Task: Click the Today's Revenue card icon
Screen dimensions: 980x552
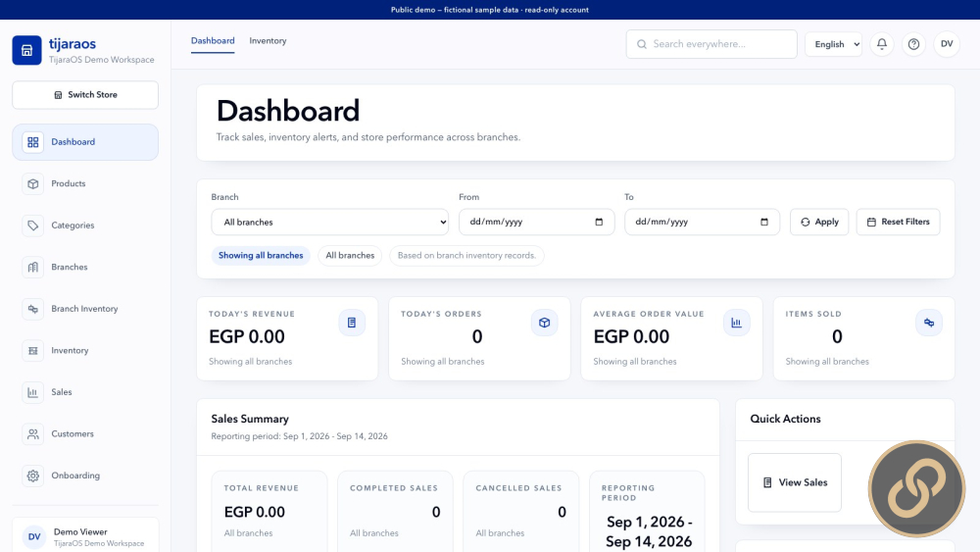Action: click(x=352, y=323)
